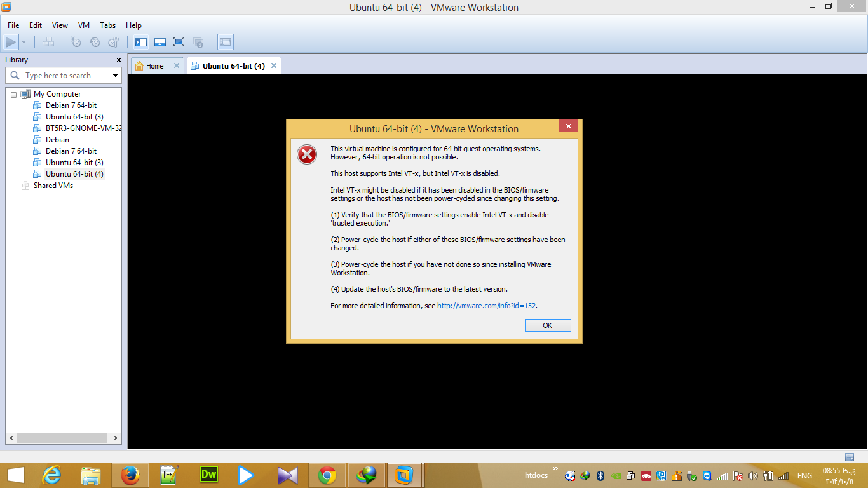Close the Ubuntu 64-bit (4) tab
Viewport: 868px width, 488px height.
[x=274, y=65]
